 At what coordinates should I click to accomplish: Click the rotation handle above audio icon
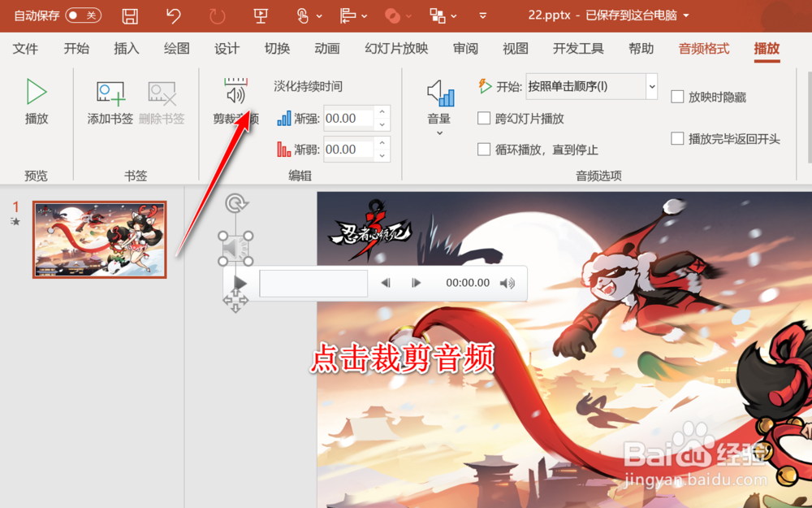[x=235, y=203]
